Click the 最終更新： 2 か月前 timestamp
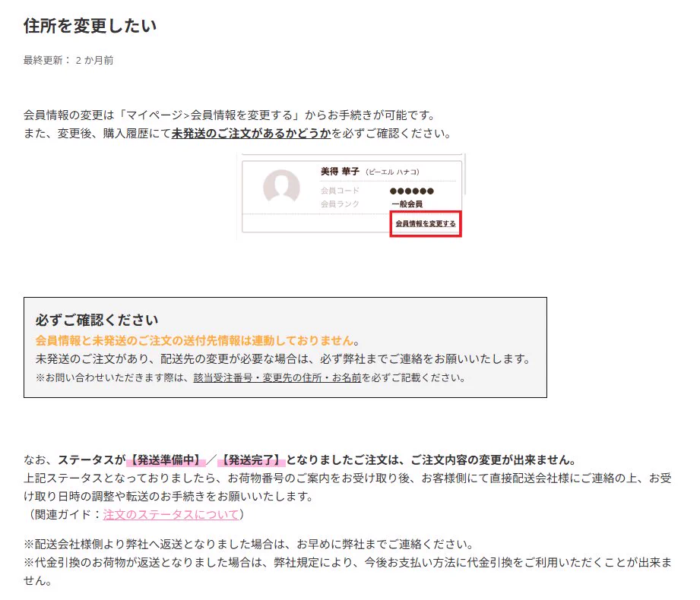700x600 pixels. click(68, 60)
